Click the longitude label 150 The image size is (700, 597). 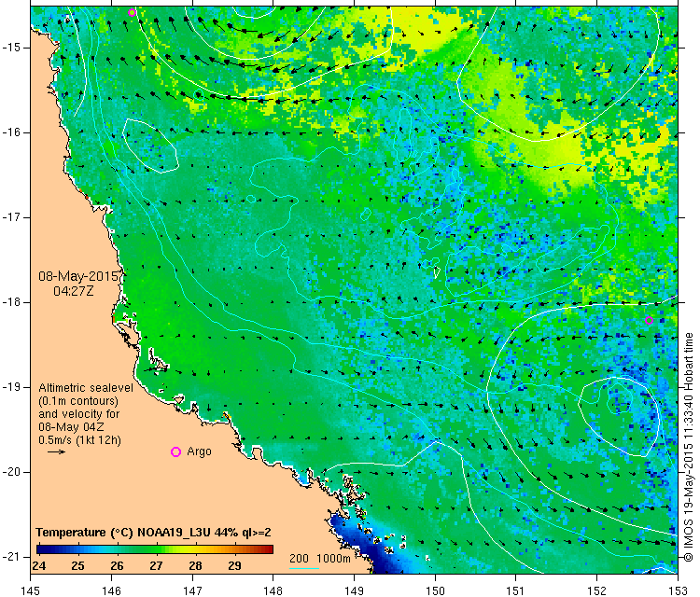point(435,591)
